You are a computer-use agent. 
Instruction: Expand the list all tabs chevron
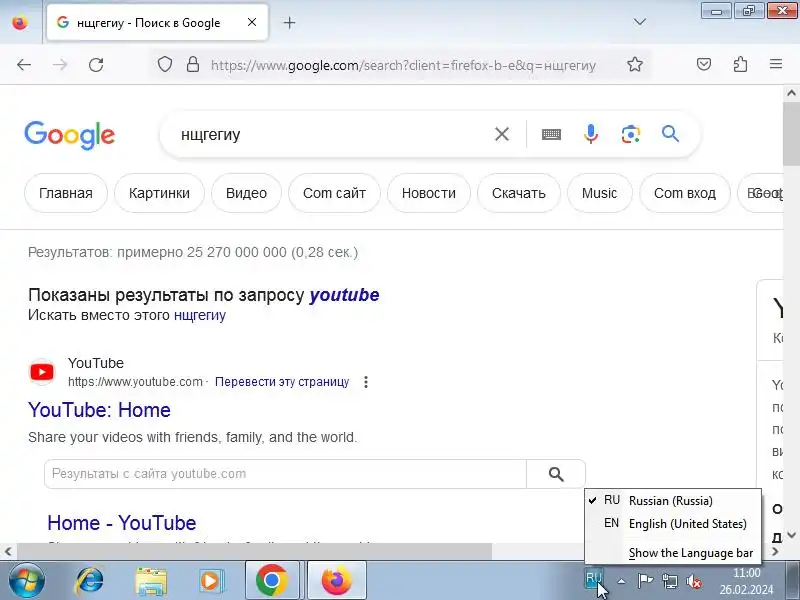pyautogui.click(x=639, y=22)
